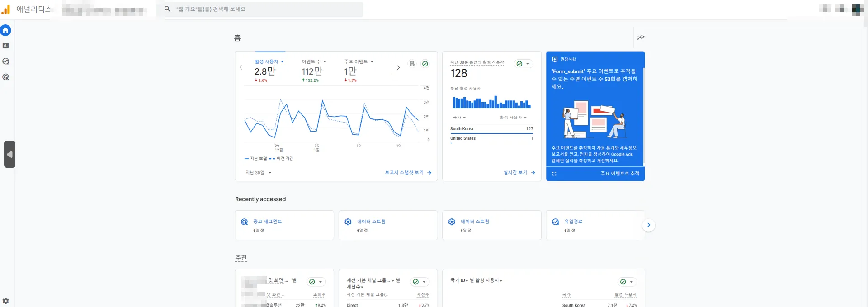This screenshot has height=307, width=868.
Task: Click the comparison icon in overview card
Action: coord(412,64)
